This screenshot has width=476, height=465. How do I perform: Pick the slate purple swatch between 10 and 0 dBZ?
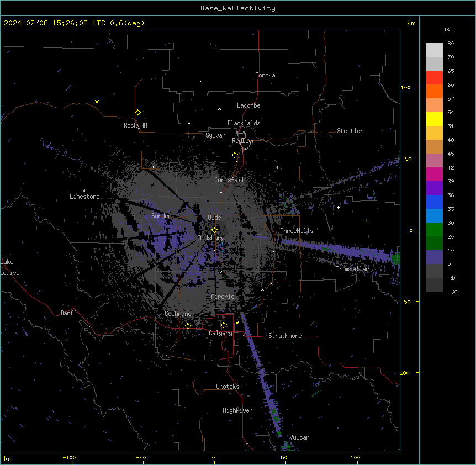click(x=434, y=257)
